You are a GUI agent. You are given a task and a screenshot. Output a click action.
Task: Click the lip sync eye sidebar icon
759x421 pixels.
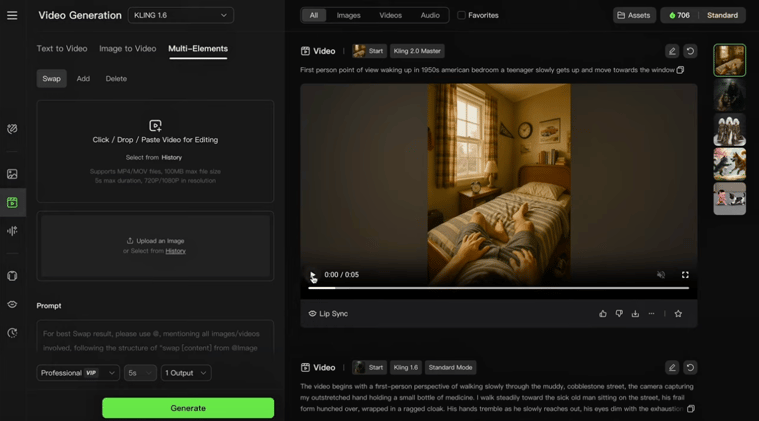coord(12,304)
